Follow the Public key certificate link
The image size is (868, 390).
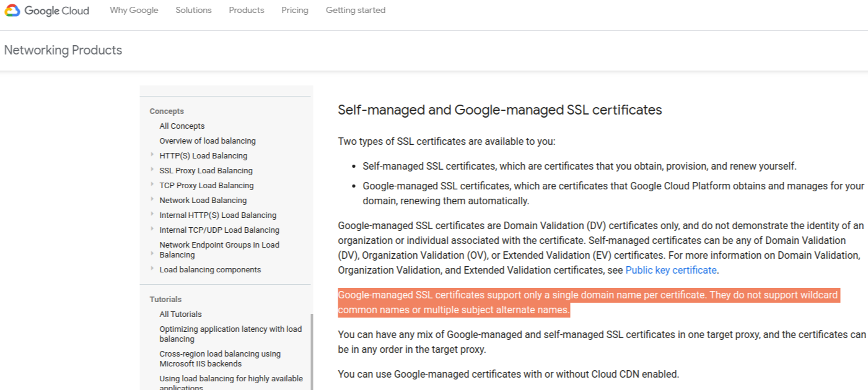(x=671, y=271)
